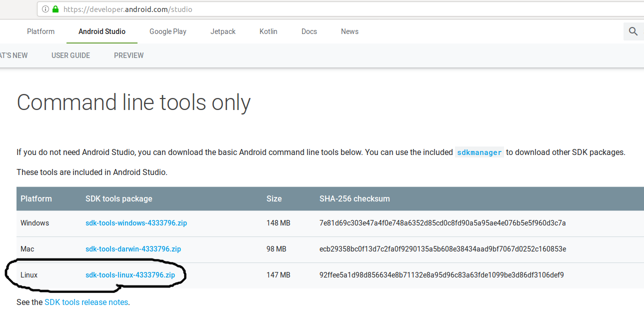644x315 pixels.
Task: Open the USER GUIDE sub-navigation item
Action: [x=70, y=55]
